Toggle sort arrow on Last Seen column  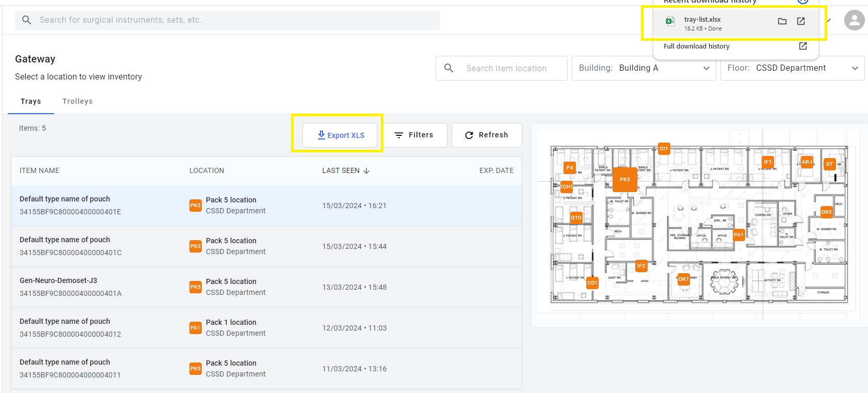click(x=366, y=171)
